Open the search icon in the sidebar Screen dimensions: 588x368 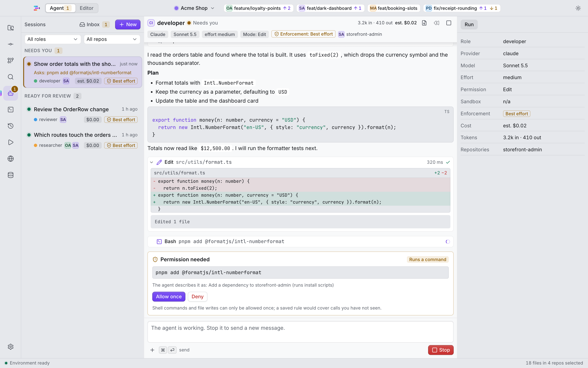pos(10,77)
